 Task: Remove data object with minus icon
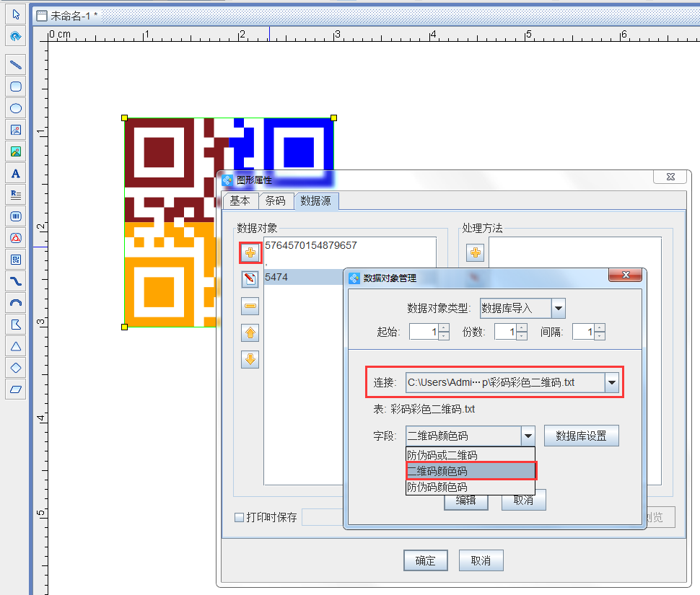[x=250, y=307]
